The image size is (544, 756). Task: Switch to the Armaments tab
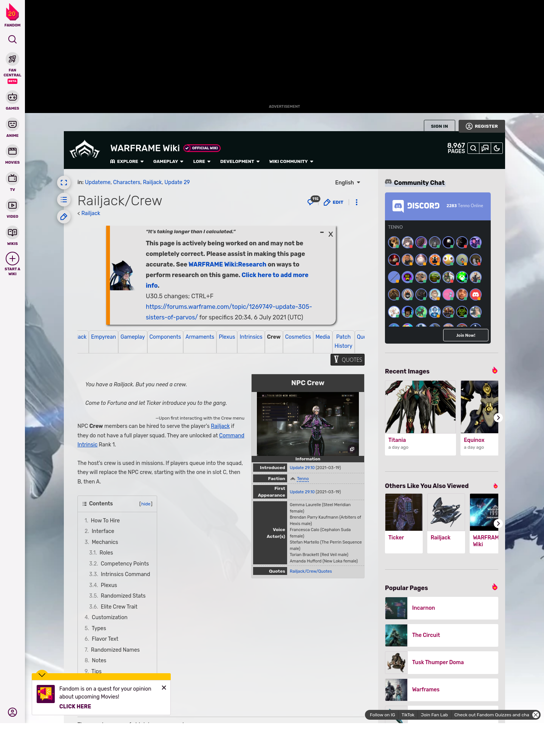coord(200,337)
